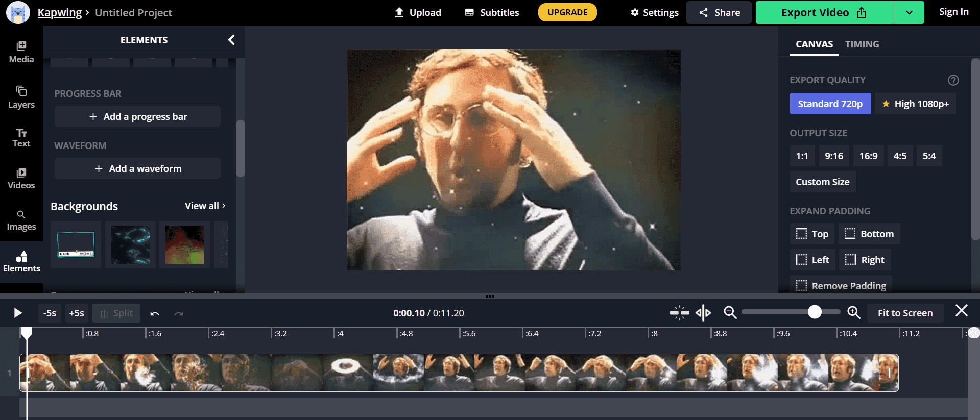
Task: Redo the last action
Action: (179, 313)
